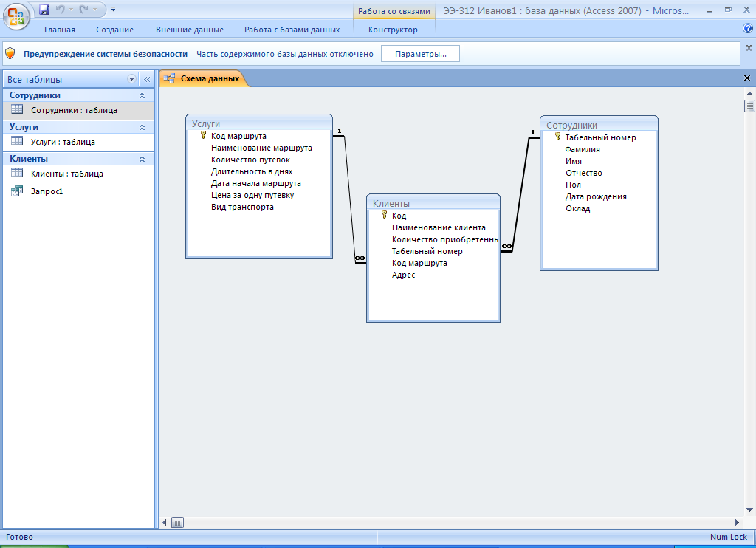Click the key icon beside Код in Клиенты

point(384,215)
